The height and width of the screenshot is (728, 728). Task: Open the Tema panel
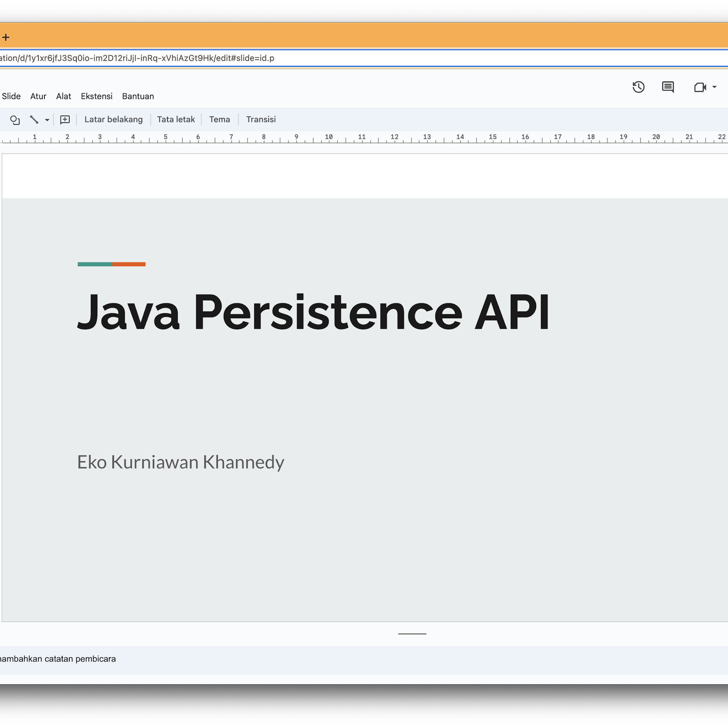[220, 119]
